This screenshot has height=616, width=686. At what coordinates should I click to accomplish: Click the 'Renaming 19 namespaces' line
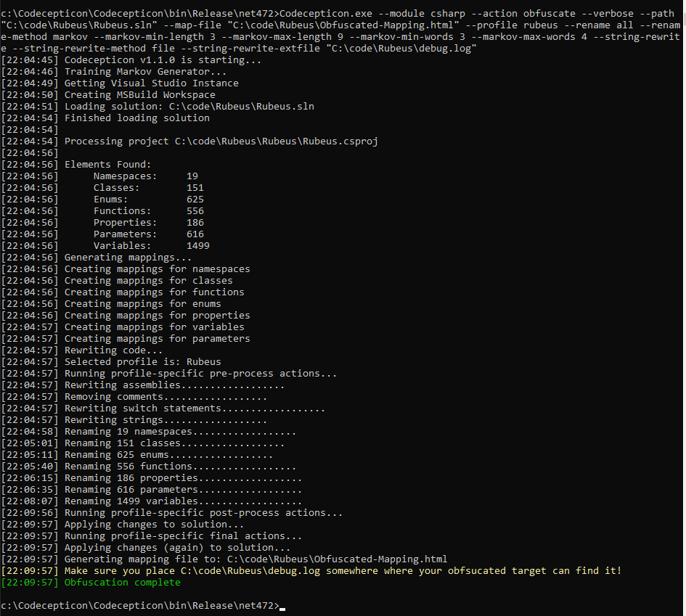(149, 432)
